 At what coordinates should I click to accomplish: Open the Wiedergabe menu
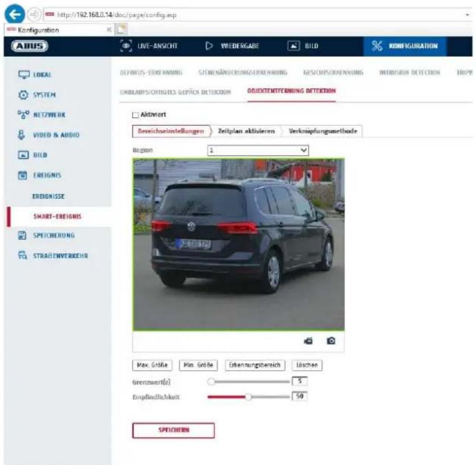coord(233,46)
